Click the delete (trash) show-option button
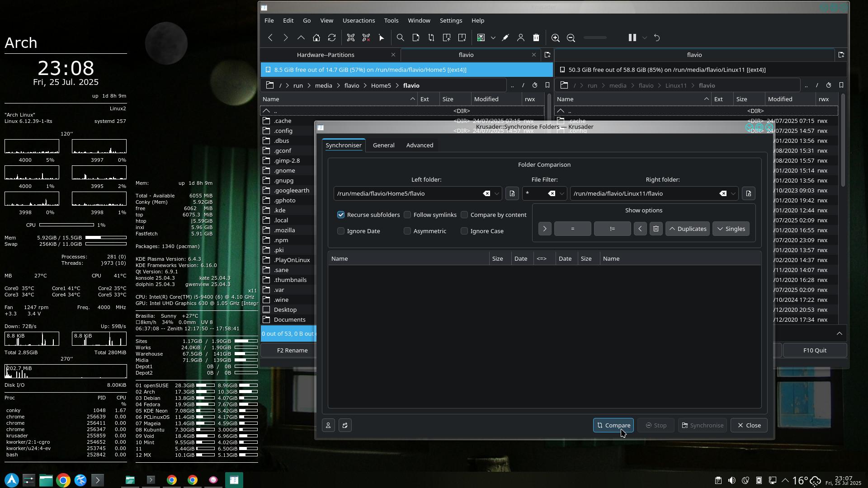868x488 pixels. 656,229
